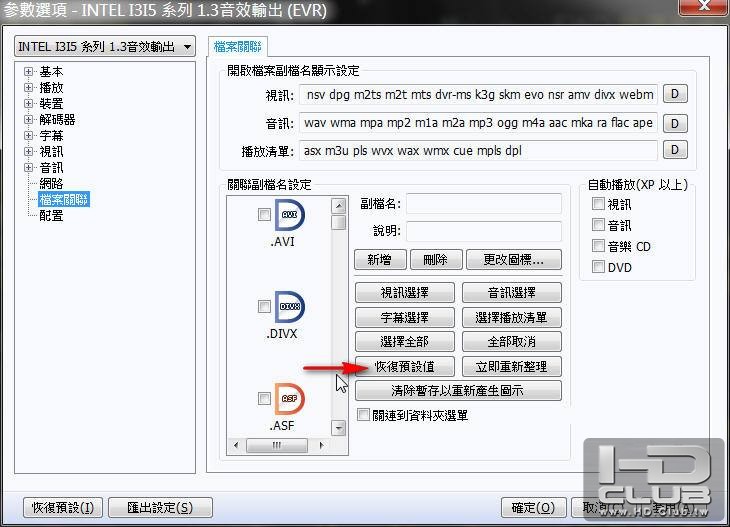Expand the 播放 tree node
Viewport: 730px width, 527px height.
(x=28, y=88)
